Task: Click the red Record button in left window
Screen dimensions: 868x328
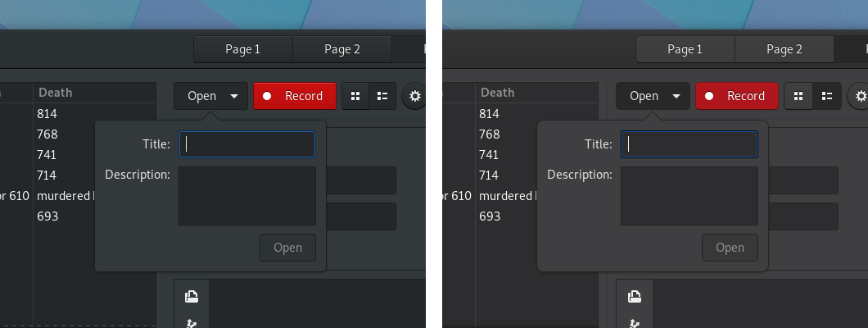Action: pos(295,96)
